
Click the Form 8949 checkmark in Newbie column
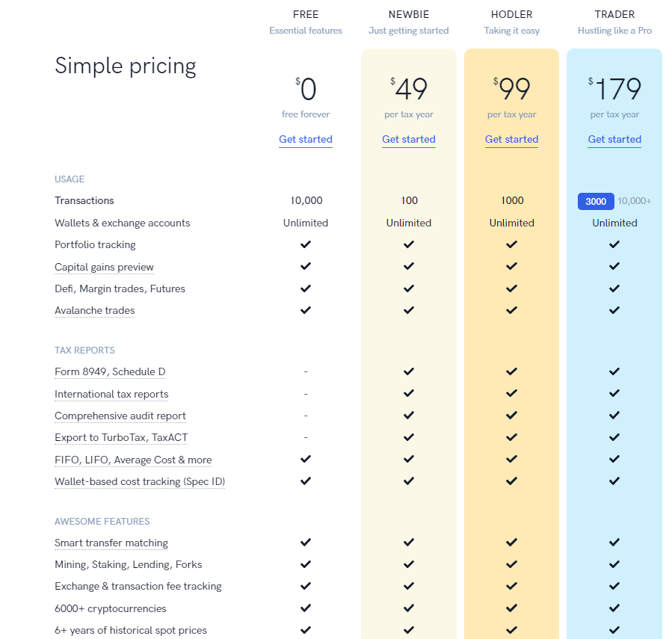tap(409, 371)
